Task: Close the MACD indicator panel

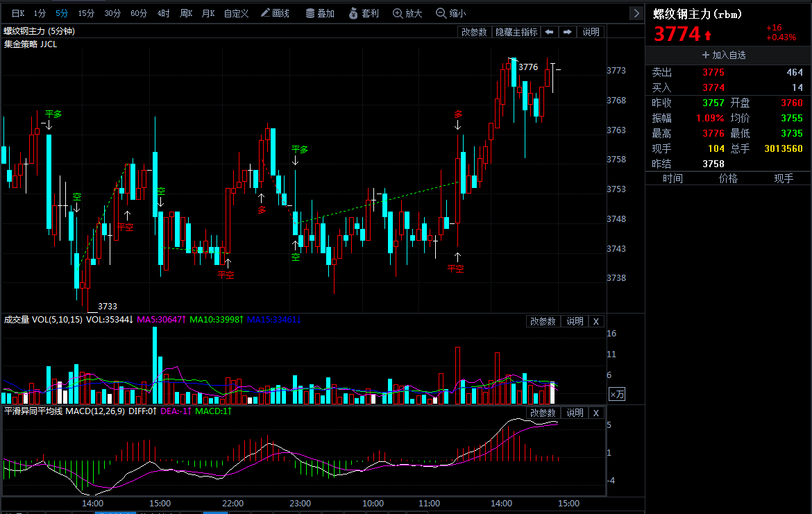Action: [x=596, y=413]
